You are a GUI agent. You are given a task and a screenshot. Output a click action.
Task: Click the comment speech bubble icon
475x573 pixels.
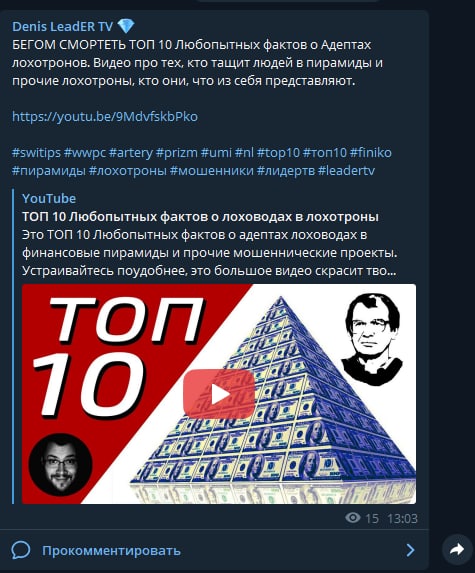tap(21, 550)
